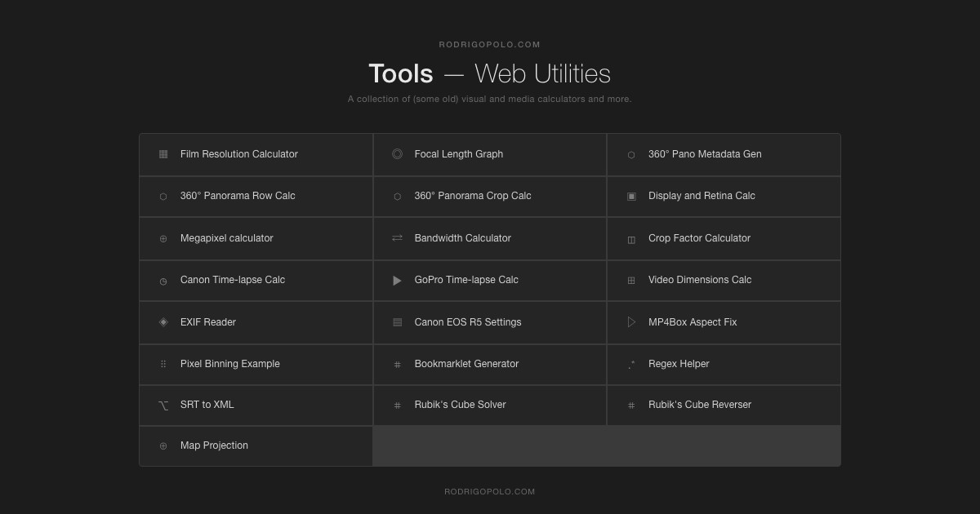Open the Map Projection tool

pyautogui.click(x=256, y=446)
